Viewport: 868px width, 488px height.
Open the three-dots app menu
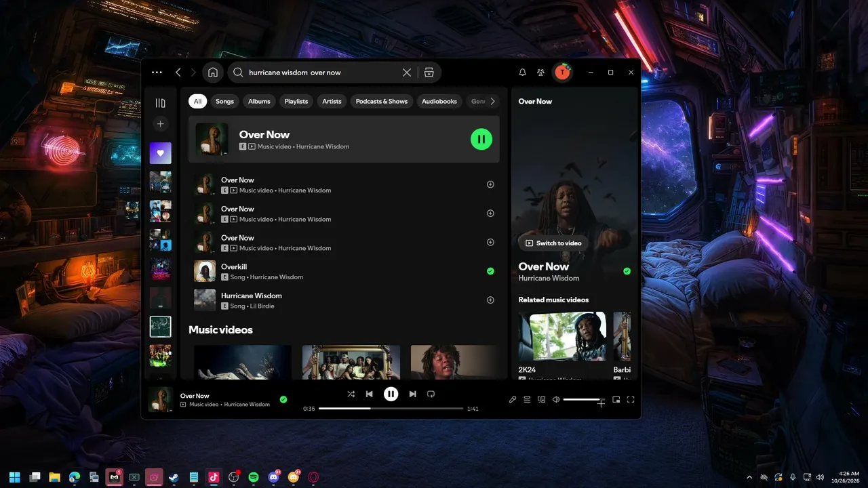(157, 73)
